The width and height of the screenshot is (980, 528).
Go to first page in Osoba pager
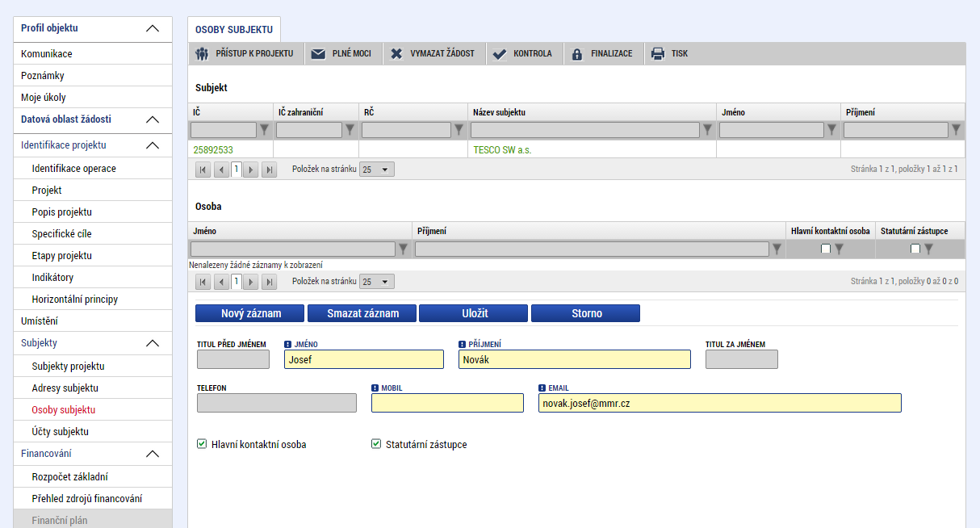pos(203,282)
